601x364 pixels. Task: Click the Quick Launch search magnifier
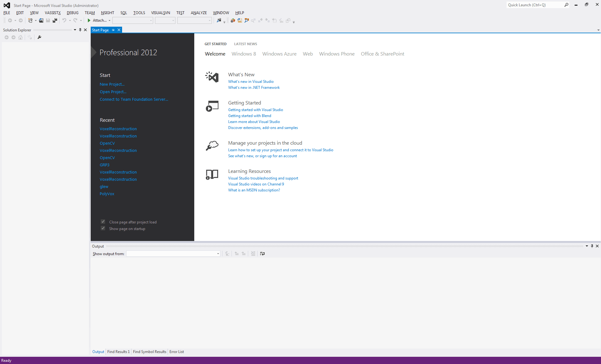coord(566,5)
